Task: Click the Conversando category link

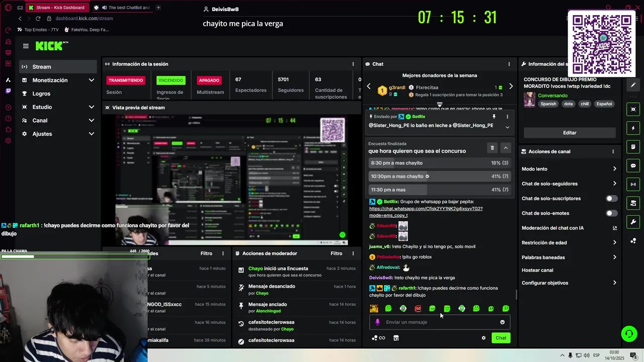Action: click(552, 96)
